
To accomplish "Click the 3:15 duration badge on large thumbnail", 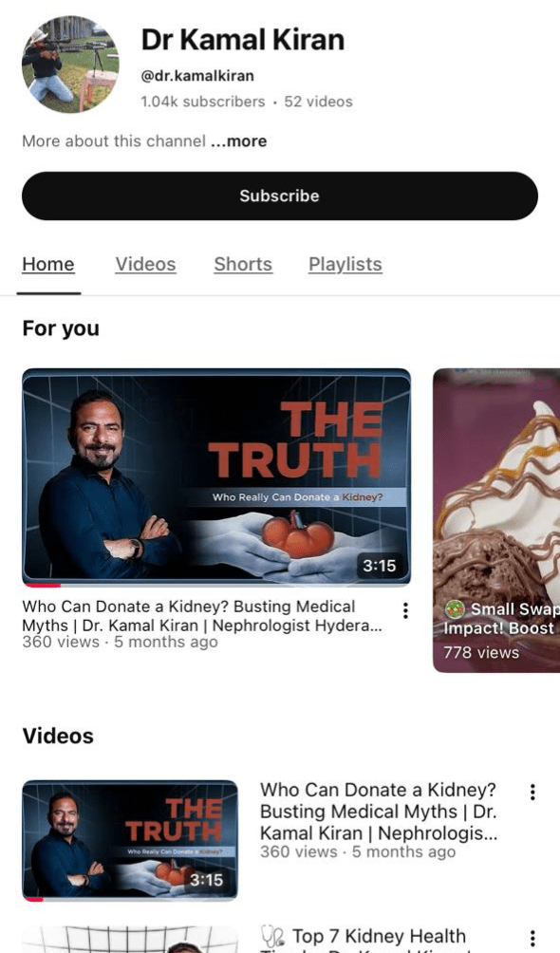I will coord(380,566).
